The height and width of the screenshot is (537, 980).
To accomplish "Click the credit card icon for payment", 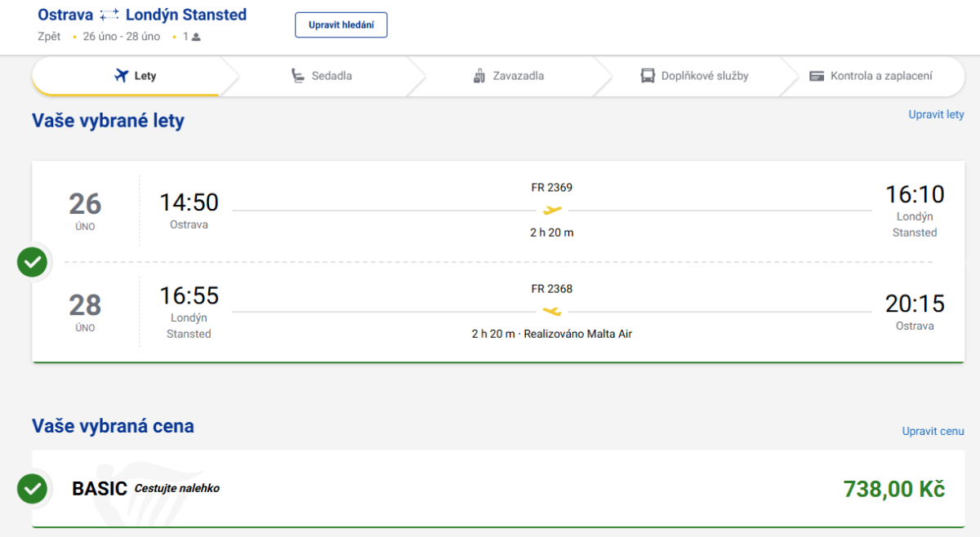I will coord(817,76).
